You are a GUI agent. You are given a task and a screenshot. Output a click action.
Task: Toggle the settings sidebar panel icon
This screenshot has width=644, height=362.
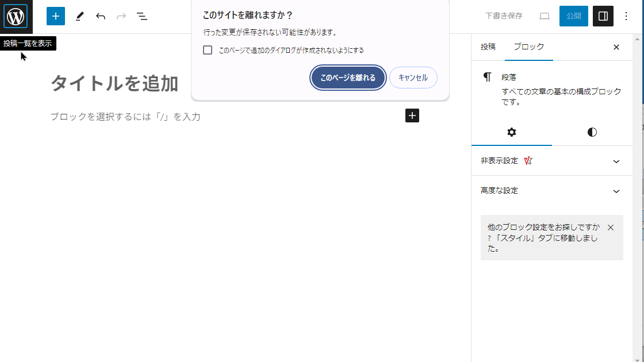point(603,16)
